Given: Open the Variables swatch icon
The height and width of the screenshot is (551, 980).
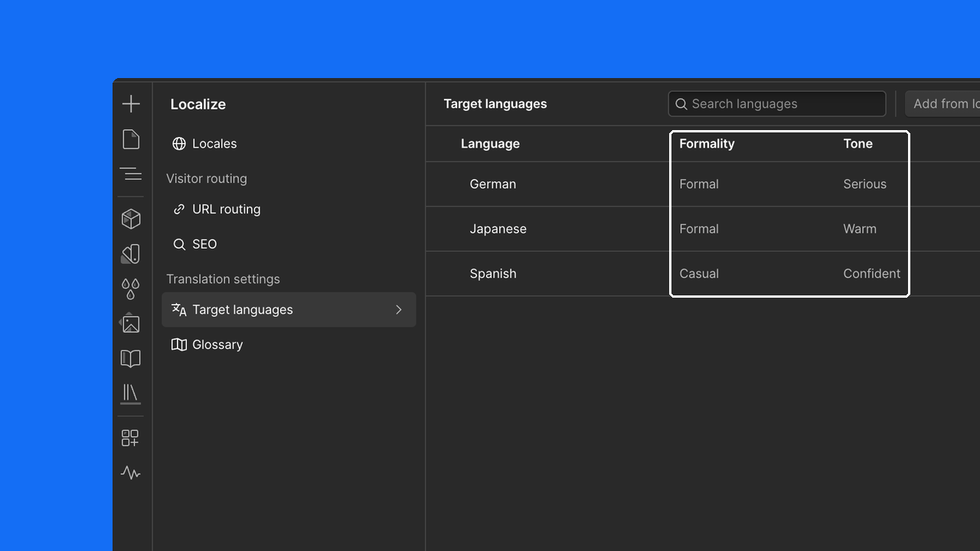Looking at the screenshot, I should [131, 254].
